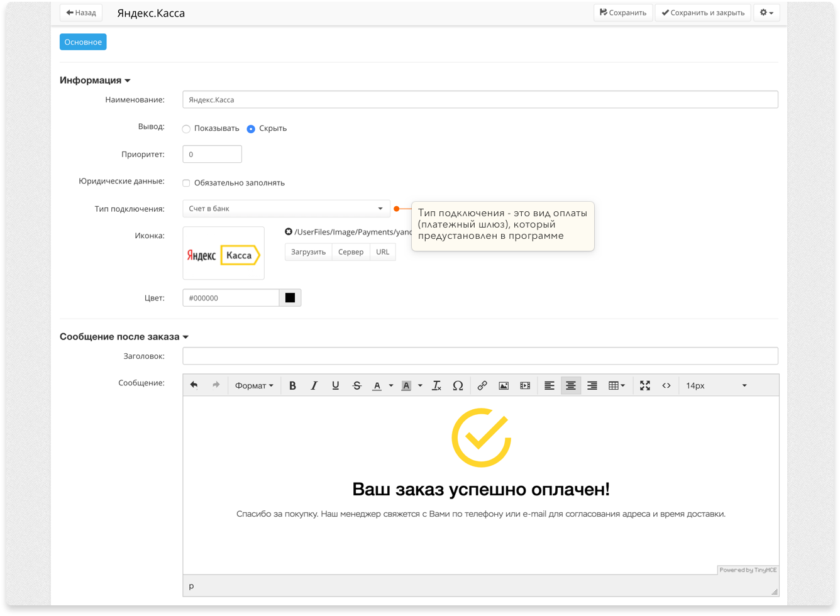Select the Загрузить icon source tab
Screen dimensions: 840x616
coord(308,252)
